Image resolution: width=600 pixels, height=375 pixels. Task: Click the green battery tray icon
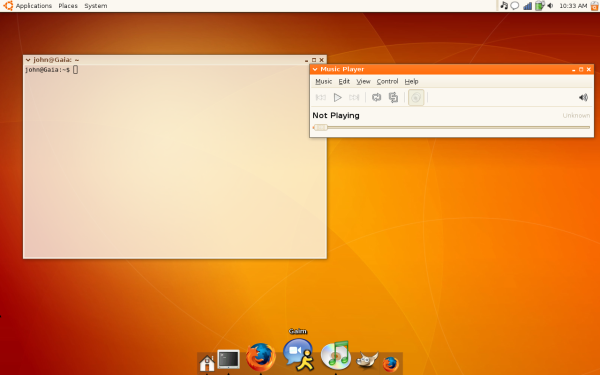tap(539, 5)
